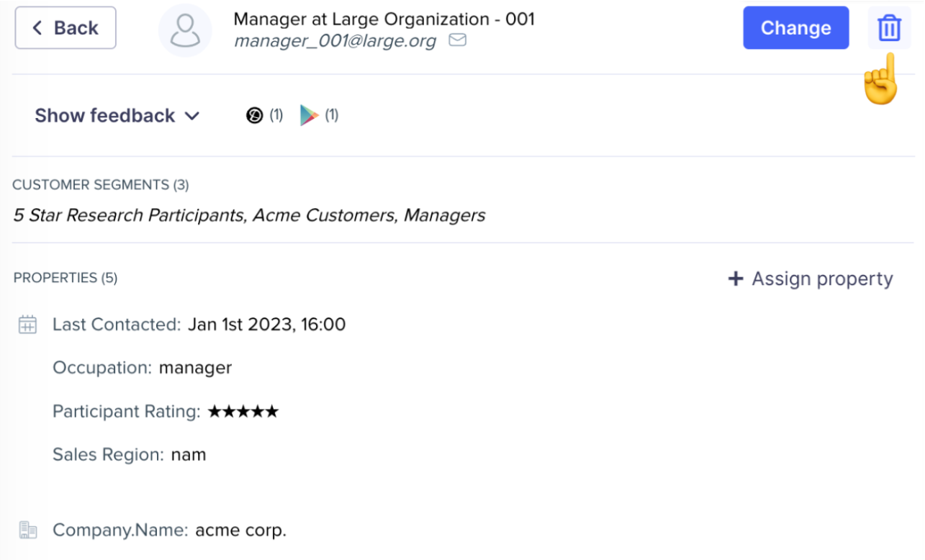Click the CUSTOMER SEGMENTS (3) heading
Image resolution: width=925 pixels, height=560 pixels.
pos(101,185)
